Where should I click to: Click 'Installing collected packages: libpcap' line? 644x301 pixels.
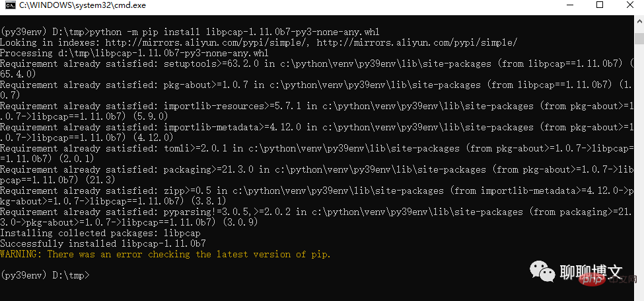tap(100, 233)
